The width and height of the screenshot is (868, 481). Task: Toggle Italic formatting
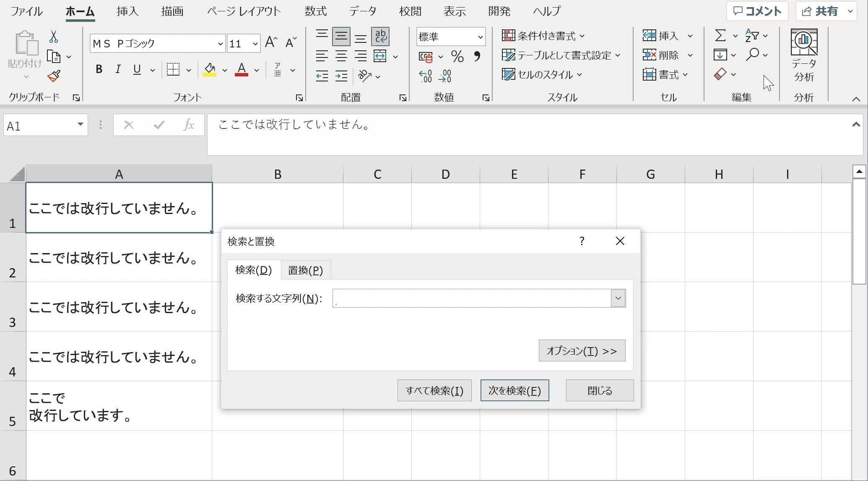point(118,70)
